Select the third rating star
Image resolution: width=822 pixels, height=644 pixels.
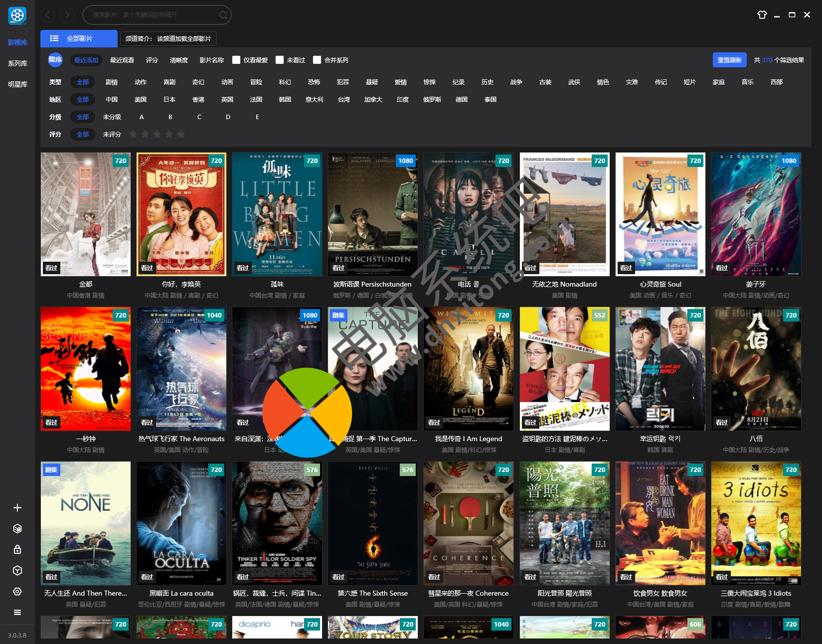point(157,134)
